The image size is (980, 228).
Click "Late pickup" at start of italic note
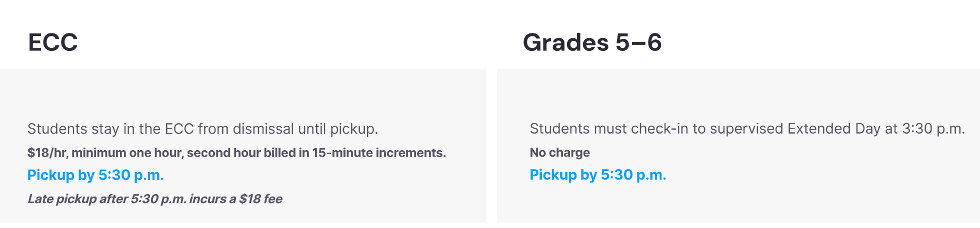tap(62, 199)
